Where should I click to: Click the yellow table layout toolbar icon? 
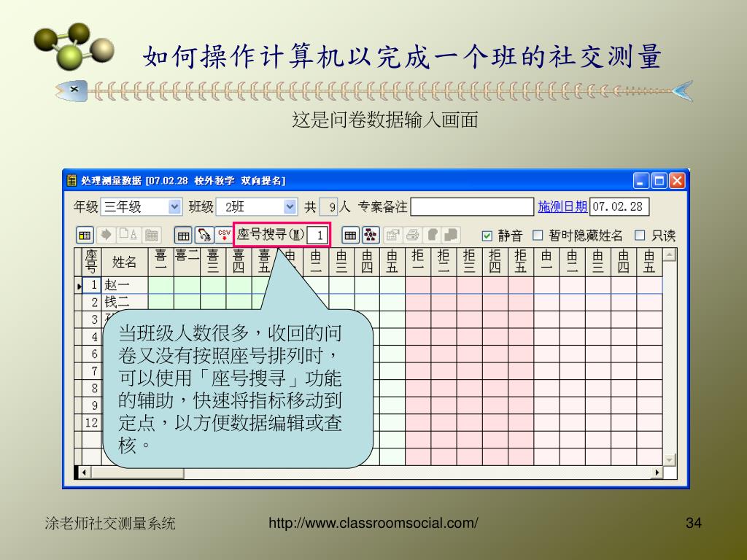point(85,236)
